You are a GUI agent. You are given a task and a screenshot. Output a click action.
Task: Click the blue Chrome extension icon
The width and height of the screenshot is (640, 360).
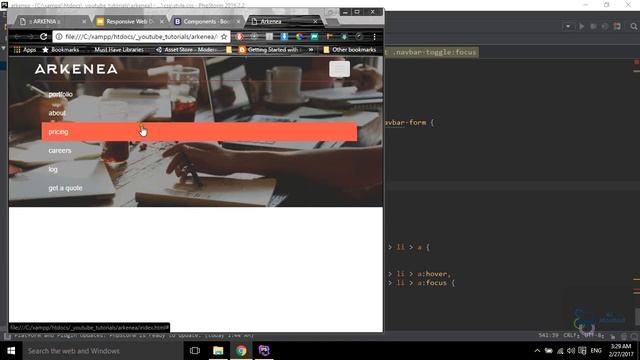(284, 37)
